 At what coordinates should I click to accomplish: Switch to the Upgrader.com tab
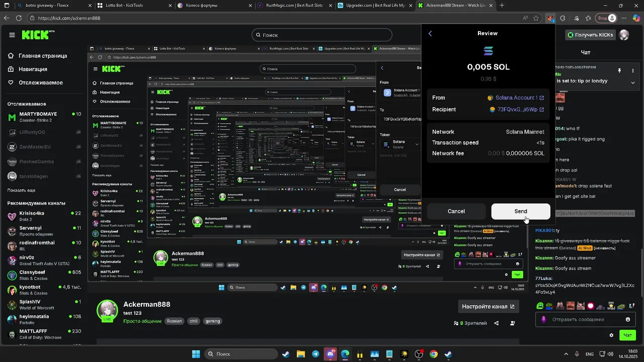click(374, 6)
